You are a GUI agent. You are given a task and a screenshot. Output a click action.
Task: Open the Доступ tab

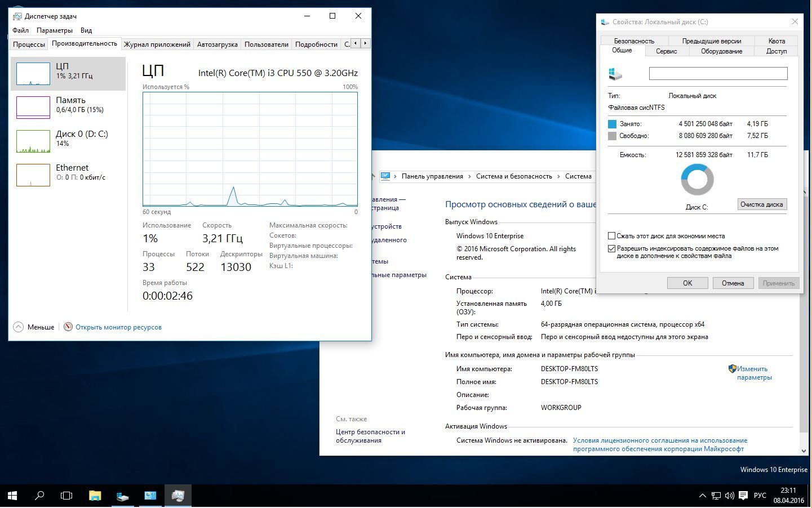point(776,51)
